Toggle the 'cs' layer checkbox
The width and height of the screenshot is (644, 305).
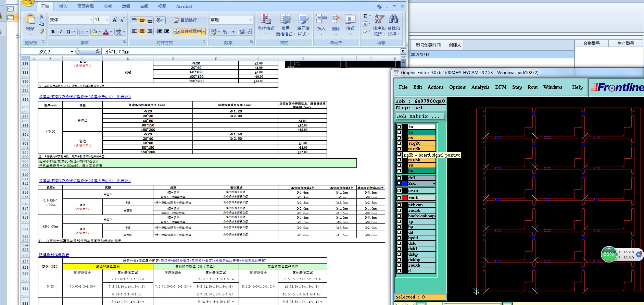pyautogui.click(x=399, y=138)
